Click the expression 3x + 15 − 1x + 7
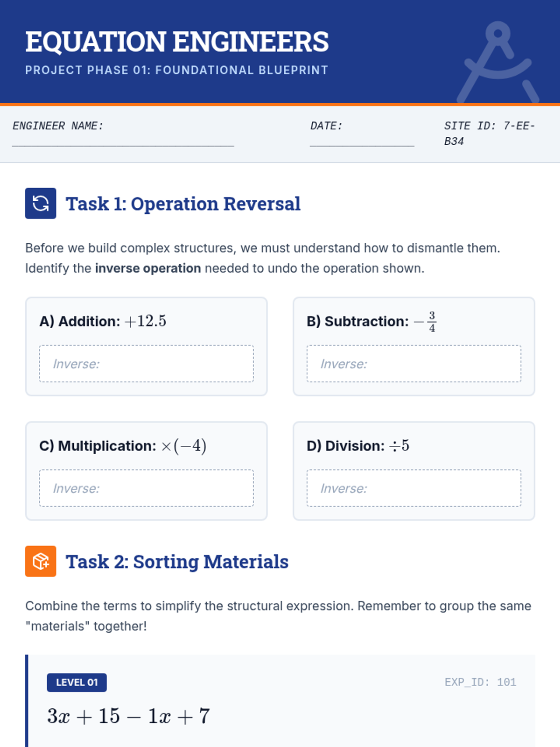This screenshot has height=747, width=560. [x=129, y=716]
